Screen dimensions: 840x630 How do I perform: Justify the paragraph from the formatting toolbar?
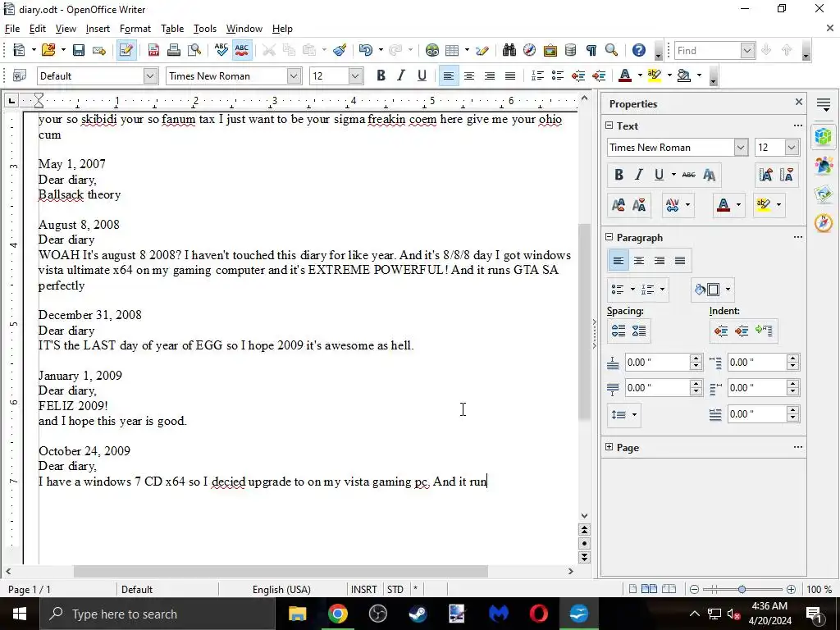click(x=510, y=76)
